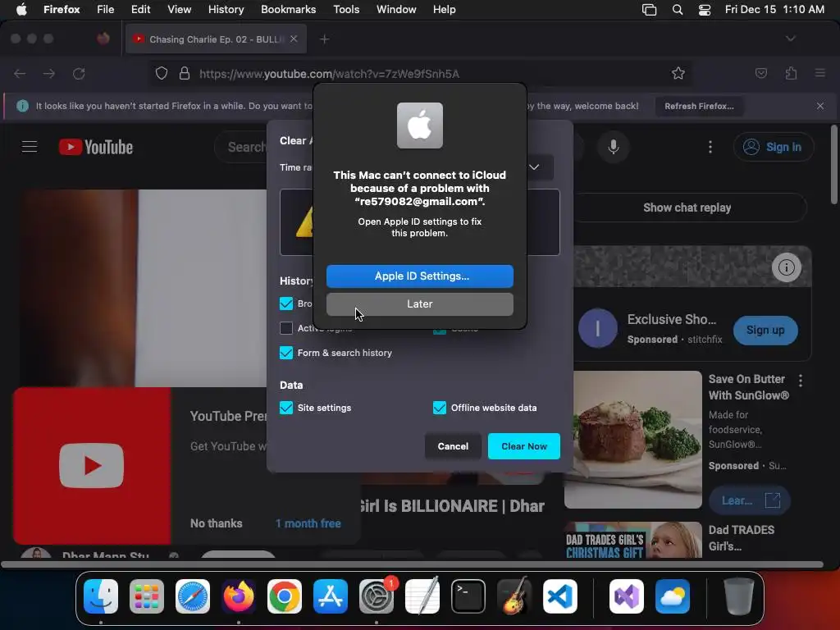Viewport: 840px width, 630px height.
Task: Click the stitchfix Sign up button
Action: (765, 331)
